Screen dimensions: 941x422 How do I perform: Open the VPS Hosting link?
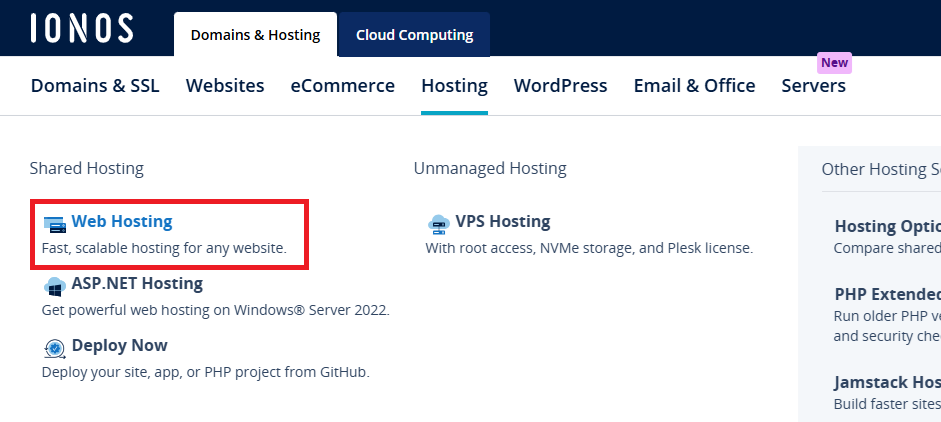point(503,222)
